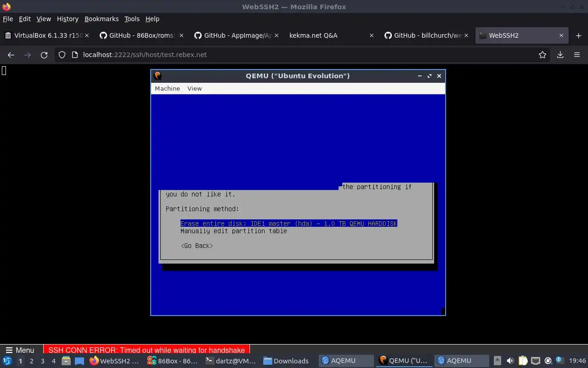Switch to the last AQEMU taskbar window
Screen dimensions: 588x368
[x=463, y=361]
